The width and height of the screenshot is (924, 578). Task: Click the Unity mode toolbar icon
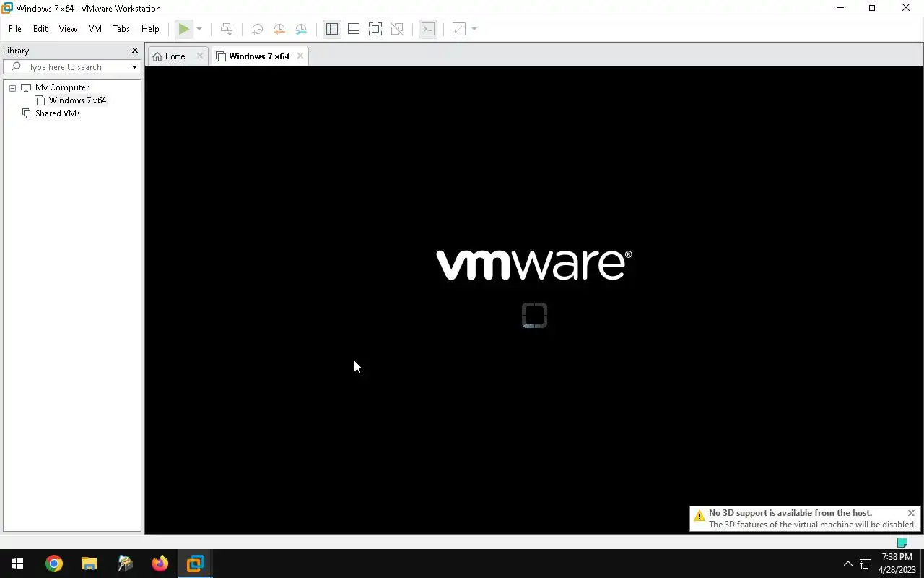397,29
